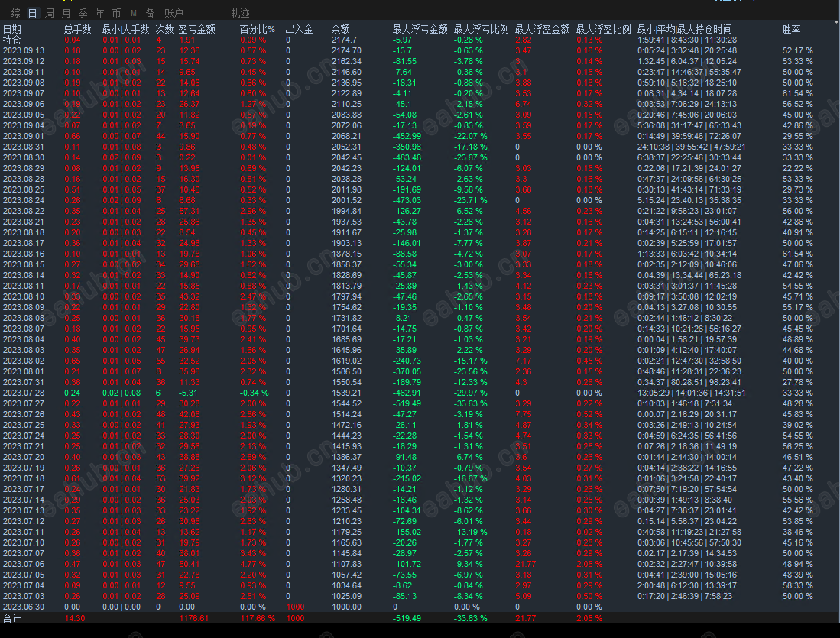Select the 2023.07.28 losing day row

(420, 393)
